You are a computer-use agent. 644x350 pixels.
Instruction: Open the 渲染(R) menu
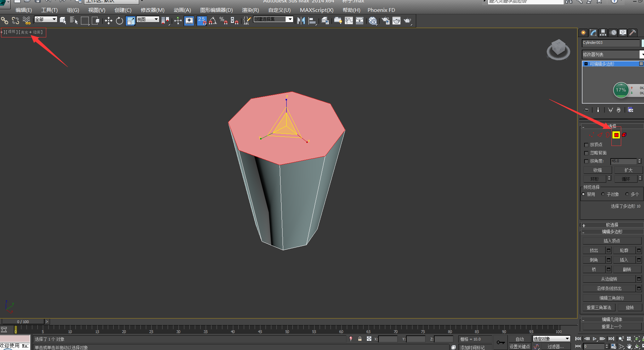coord(251,10)
